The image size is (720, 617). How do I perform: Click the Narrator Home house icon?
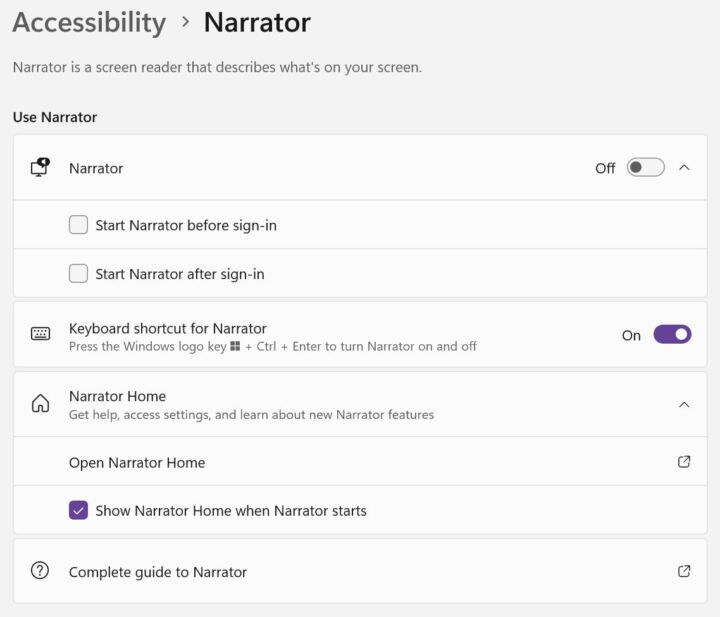point(40,404)
